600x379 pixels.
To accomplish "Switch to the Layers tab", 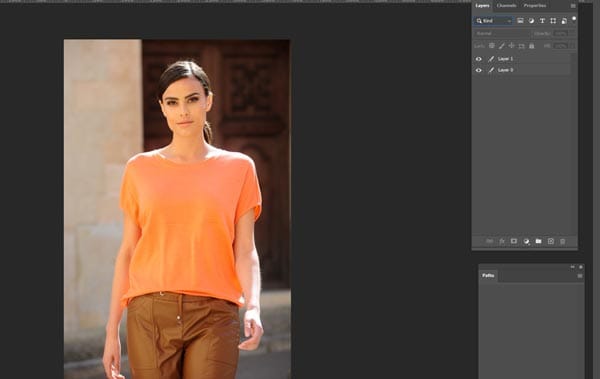I will 482,6.
